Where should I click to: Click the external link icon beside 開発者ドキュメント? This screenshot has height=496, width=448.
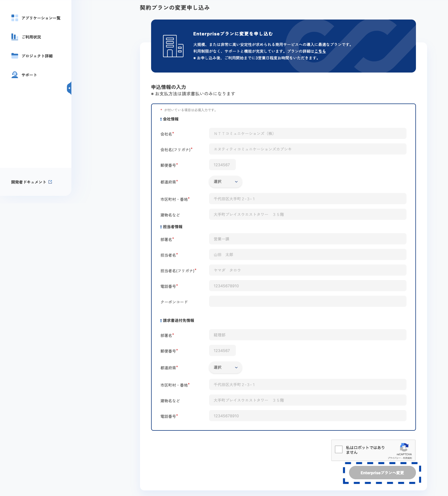[50, 182]
